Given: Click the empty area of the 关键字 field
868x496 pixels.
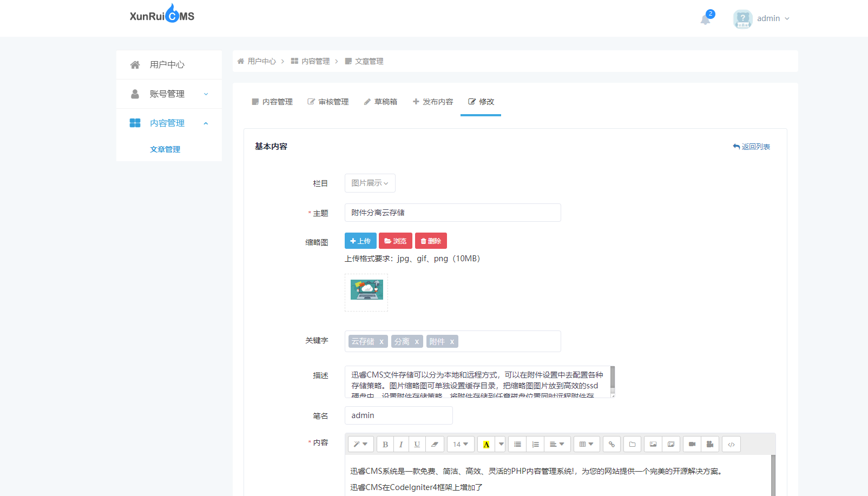Looking at the screenshot, I should pyautogui.click(x=509, y=341).
